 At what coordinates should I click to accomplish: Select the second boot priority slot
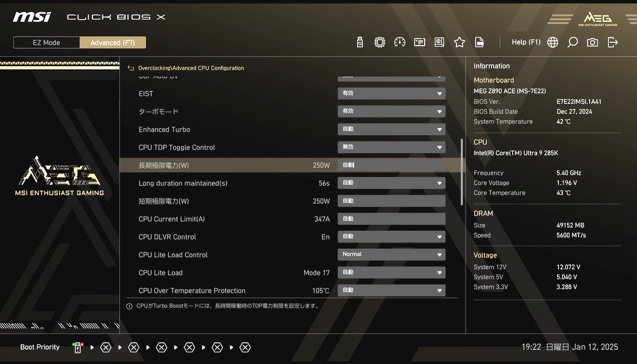(x=106, y=348)
